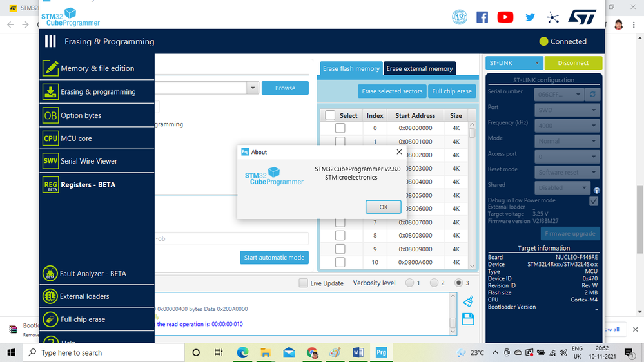Set verbosity level to 2
This screenshot has width=644, height=362.
coord(434,283)
